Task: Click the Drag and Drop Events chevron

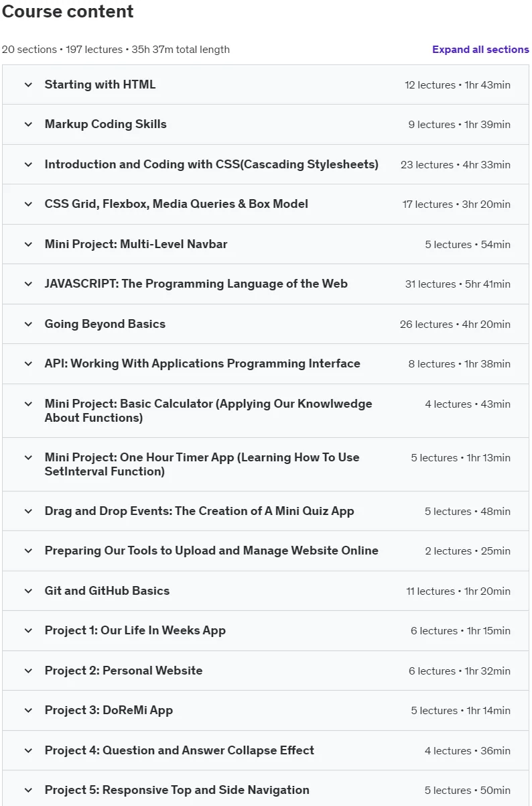Action: (28, 511)
